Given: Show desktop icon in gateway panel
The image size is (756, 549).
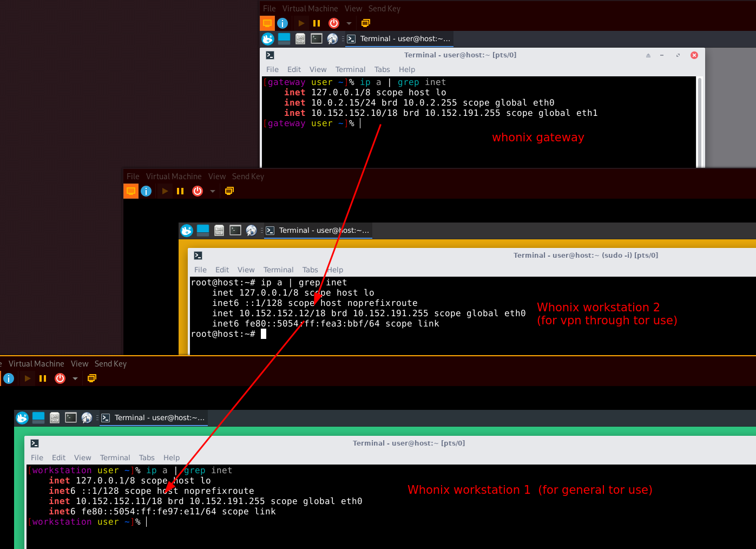Looking at the screenshot, I should [284, 39].
